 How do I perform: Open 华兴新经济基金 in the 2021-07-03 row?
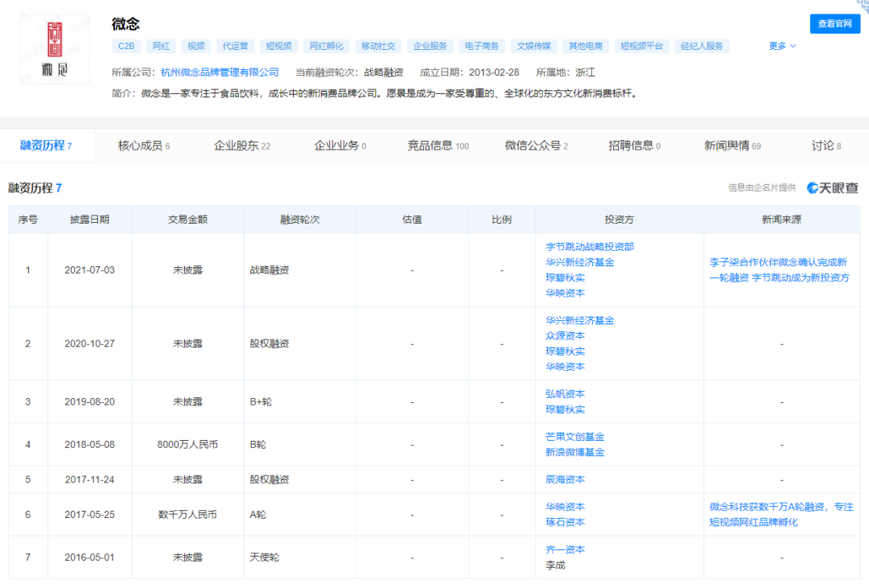(x=579, y=262)
